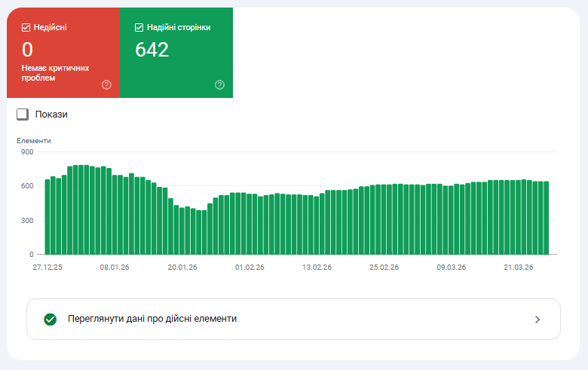Enable the Покази checkbox
The height and width of the screenshot is (370, 588).
coord(23,115)
